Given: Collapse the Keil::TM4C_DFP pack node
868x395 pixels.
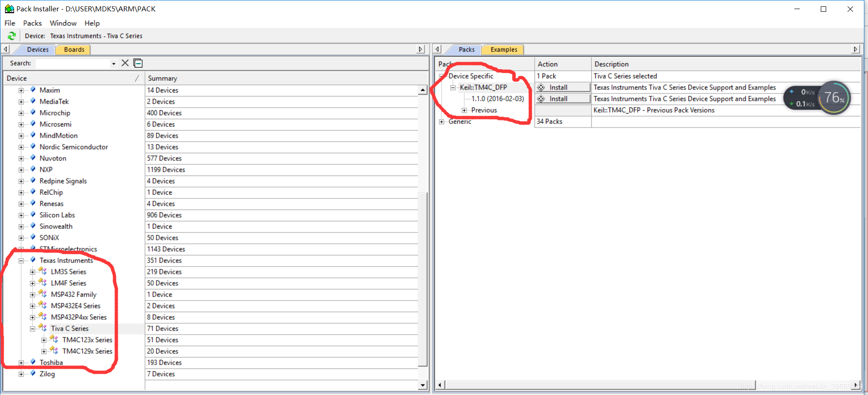Looking at the screenshot, I should pyautogui.click(x=453, y=88).
